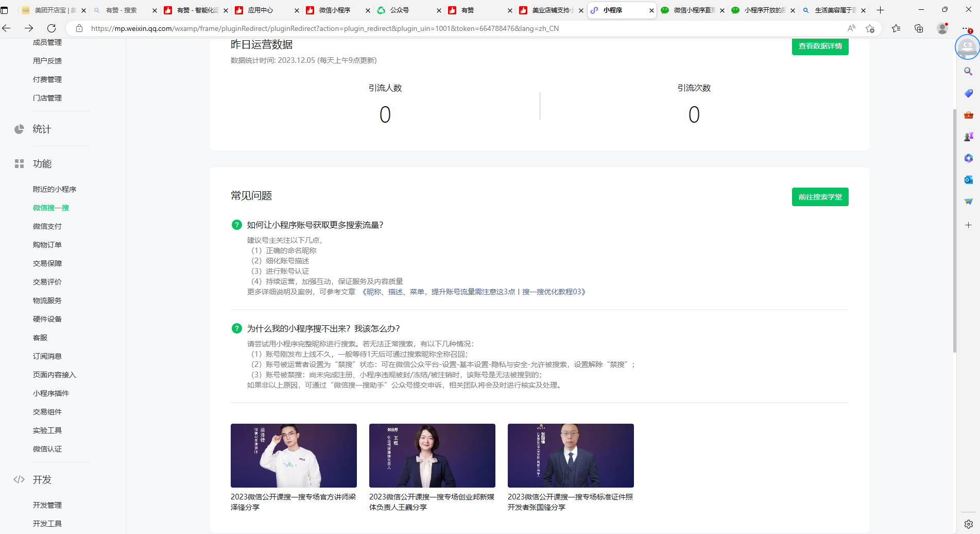Screen dimensions: 980x534
Task: Reload the current page
Action: [51, 28]
